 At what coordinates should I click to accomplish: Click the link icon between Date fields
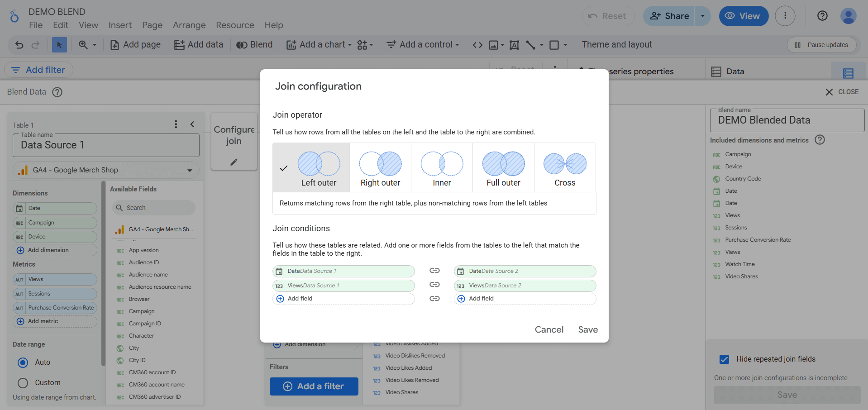click(x=434, y=271)
